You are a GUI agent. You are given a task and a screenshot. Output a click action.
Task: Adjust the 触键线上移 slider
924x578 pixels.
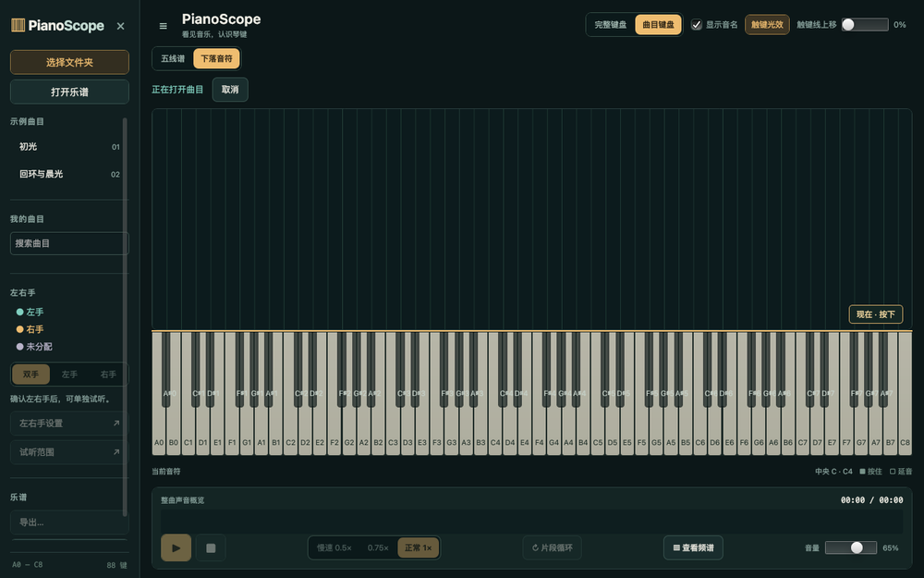click(865, 25)
